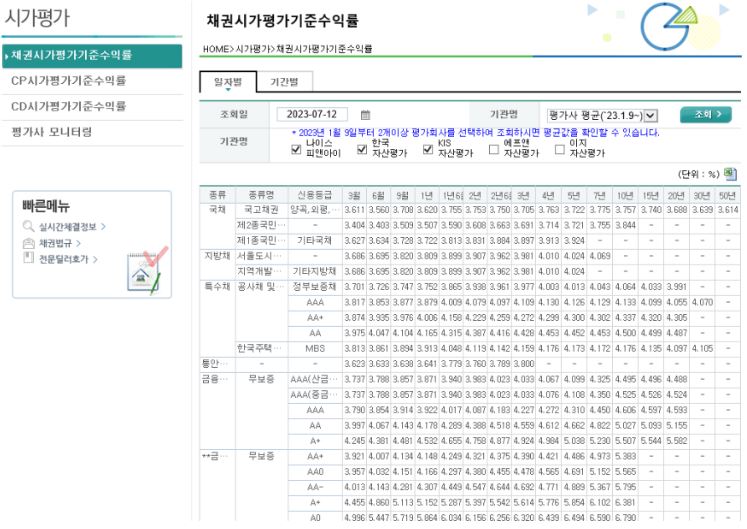Click the 기타지방채 credit rating cell
The width and height of the screenshot is (747, 529).
point(315,272)
